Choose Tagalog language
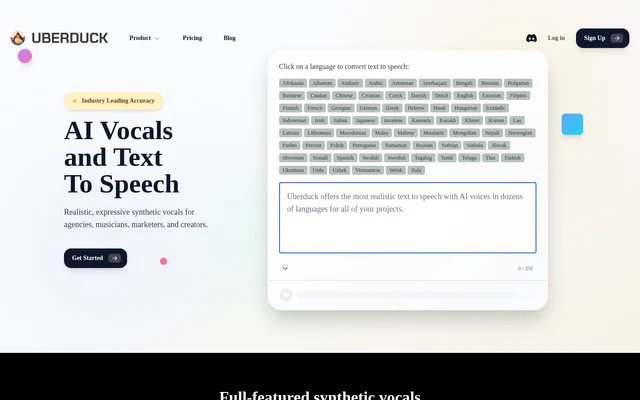The image size is (640, 400). tap(423, 158)
